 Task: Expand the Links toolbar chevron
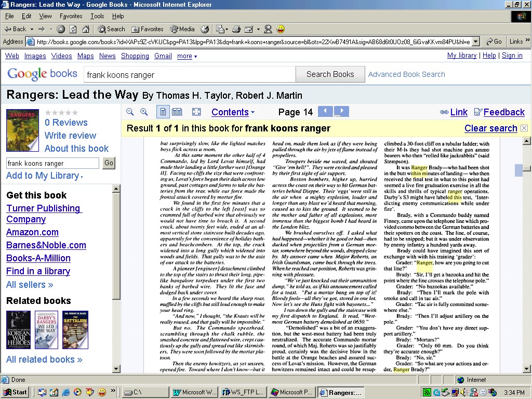click(x=528, y=41)
